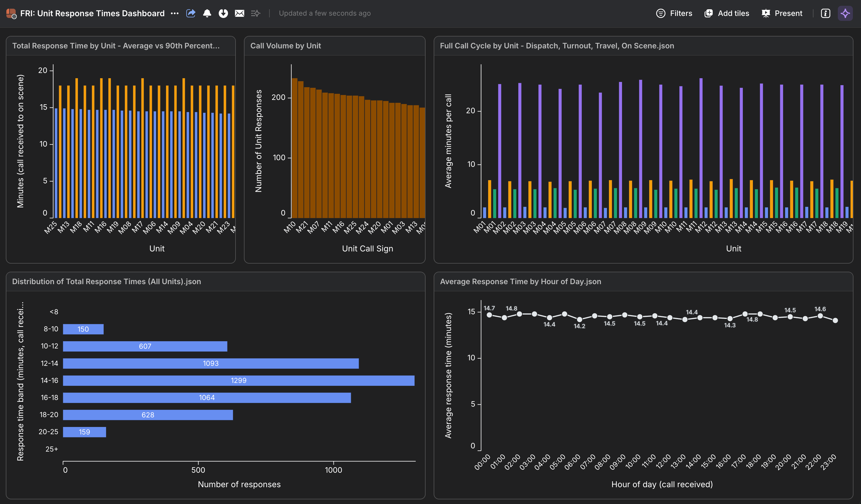Click the "Hour of day (call received)" axis title
Screen dimensions: 861x504
point(662,484)
